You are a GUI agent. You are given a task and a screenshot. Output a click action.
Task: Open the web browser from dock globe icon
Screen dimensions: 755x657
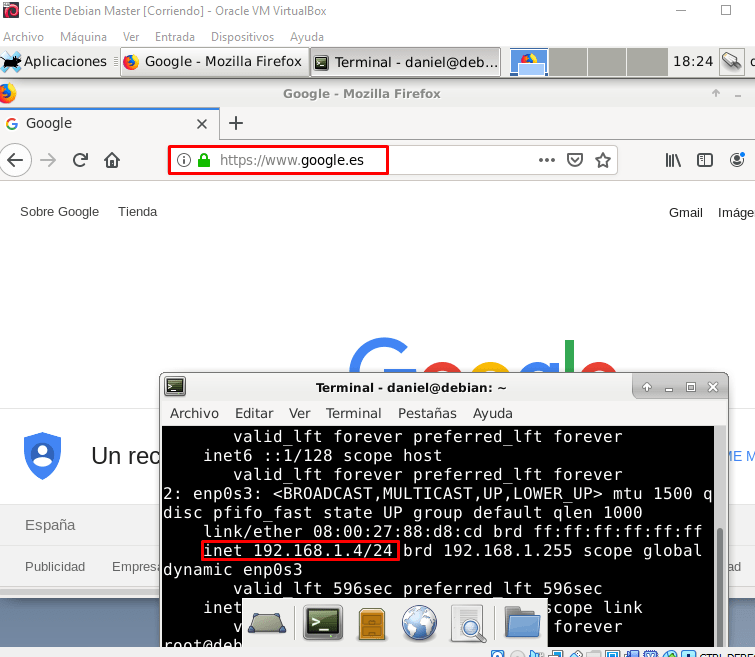coord(419,623)
